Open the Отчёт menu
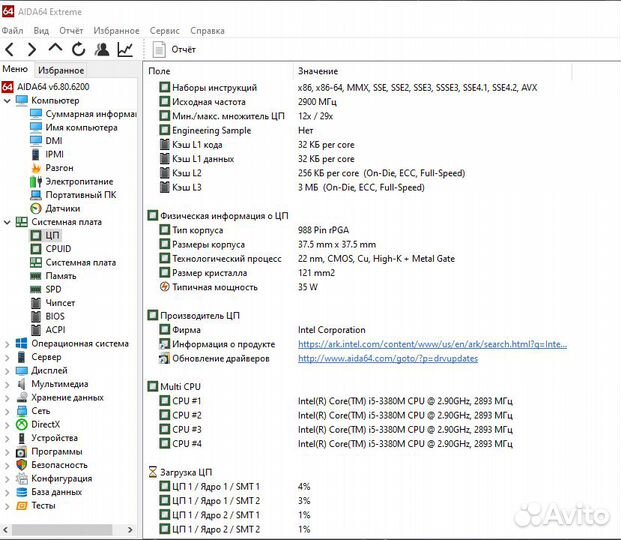 tap(71, 31)
